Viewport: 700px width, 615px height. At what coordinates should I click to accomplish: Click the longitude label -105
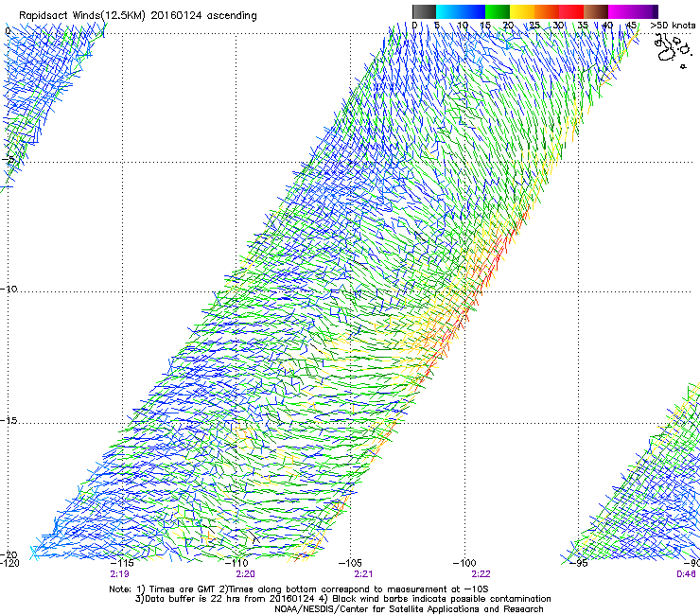coord(350,563)
